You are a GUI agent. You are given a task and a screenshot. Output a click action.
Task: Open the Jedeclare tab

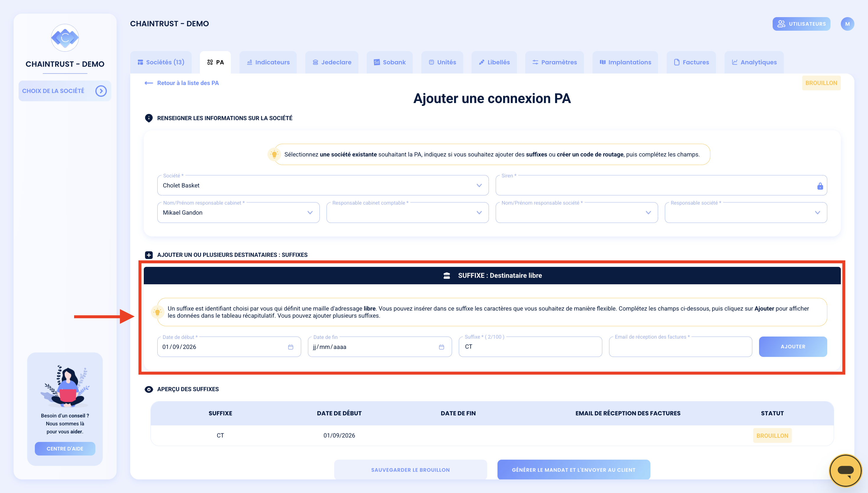click(x=332, y=62)
